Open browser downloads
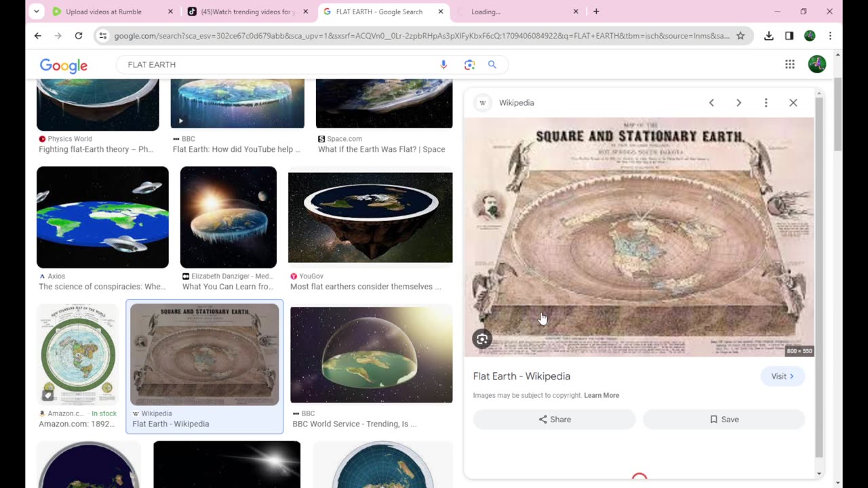Screen dimensions: 868x488 [x=768, y=36]
